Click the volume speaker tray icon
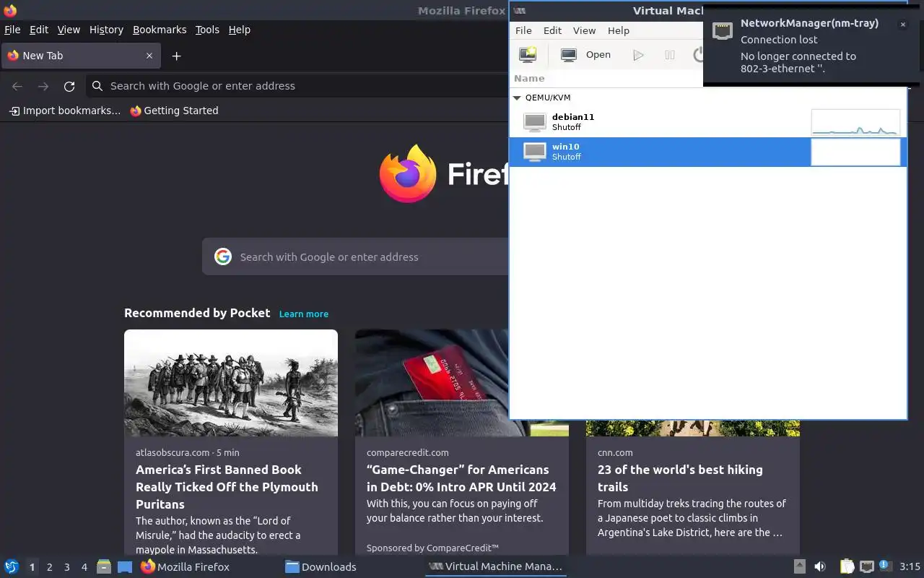This screenshot has width=924, height=578. coord(820,566)
